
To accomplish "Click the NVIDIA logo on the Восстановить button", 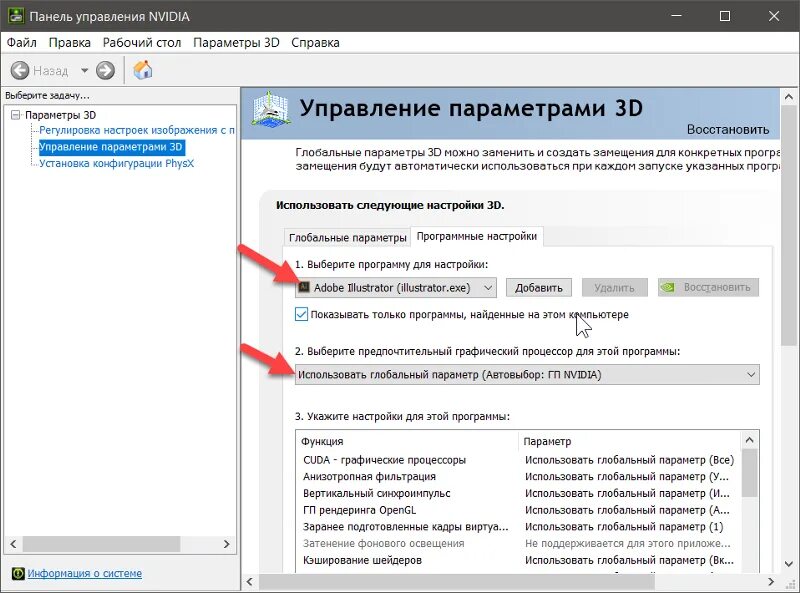I will [667, 287].
